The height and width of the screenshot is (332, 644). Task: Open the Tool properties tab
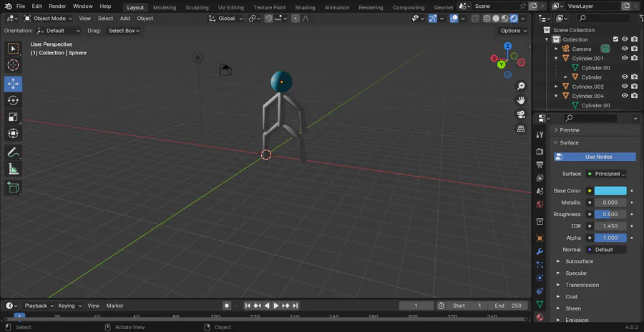click(540, 135)
